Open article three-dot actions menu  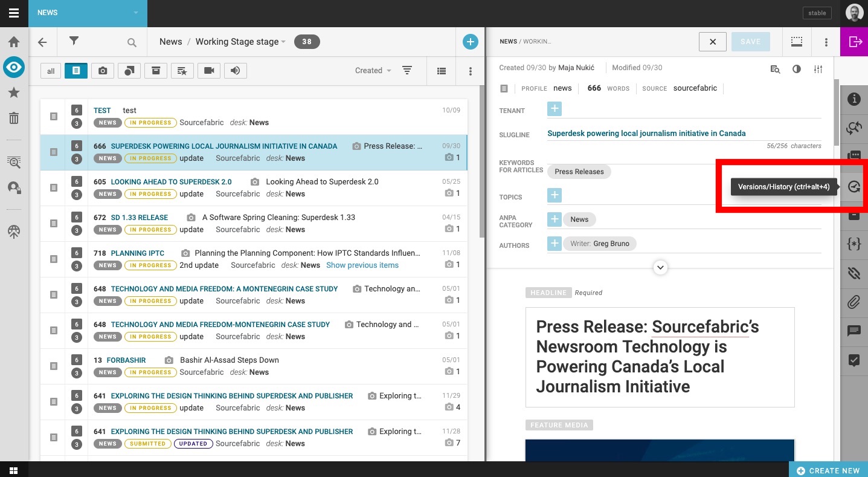826,42
